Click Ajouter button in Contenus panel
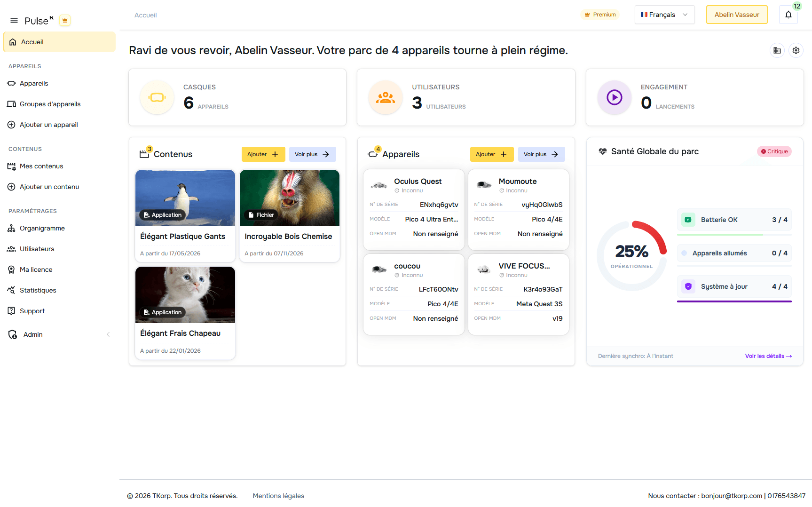The height and width of the screenshot is (507, 812). tap(263, 154)
